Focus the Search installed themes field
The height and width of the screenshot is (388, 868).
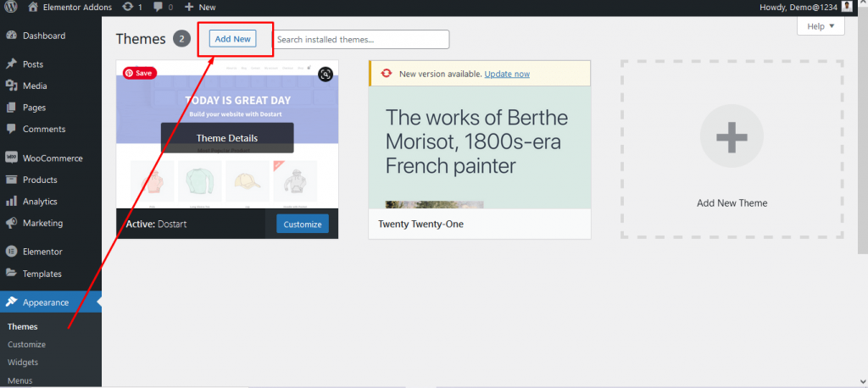361,39
